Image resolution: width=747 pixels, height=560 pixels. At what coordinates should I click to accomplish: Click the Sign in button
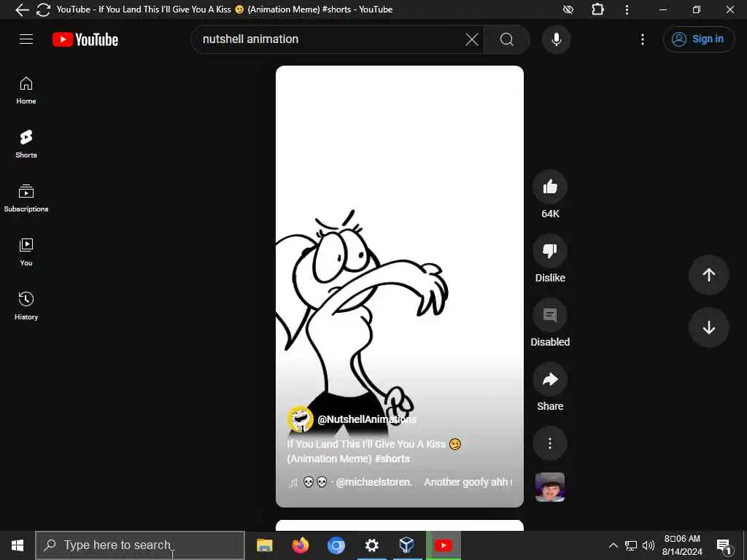(x=698, y=39)
